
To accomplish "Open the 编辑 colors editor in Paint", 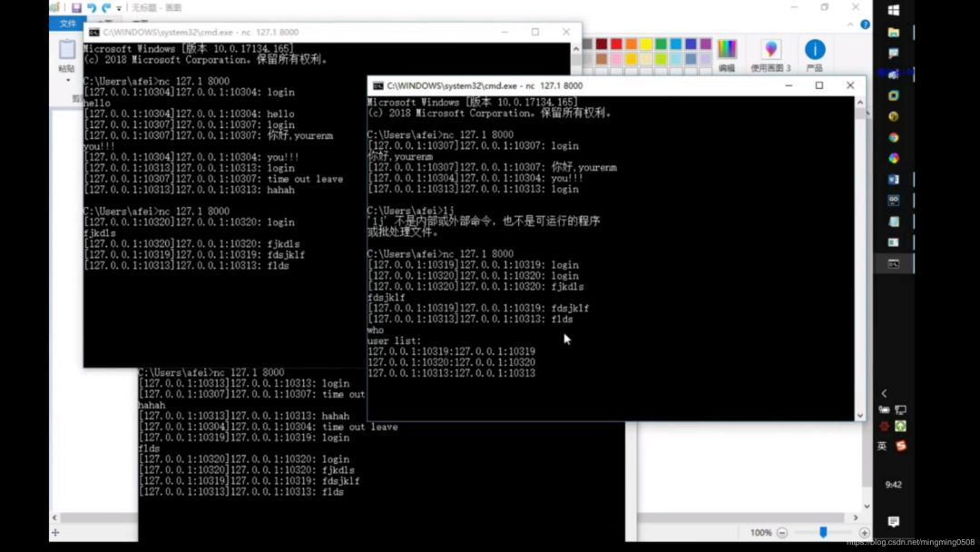I will click(x=727, y=55).
